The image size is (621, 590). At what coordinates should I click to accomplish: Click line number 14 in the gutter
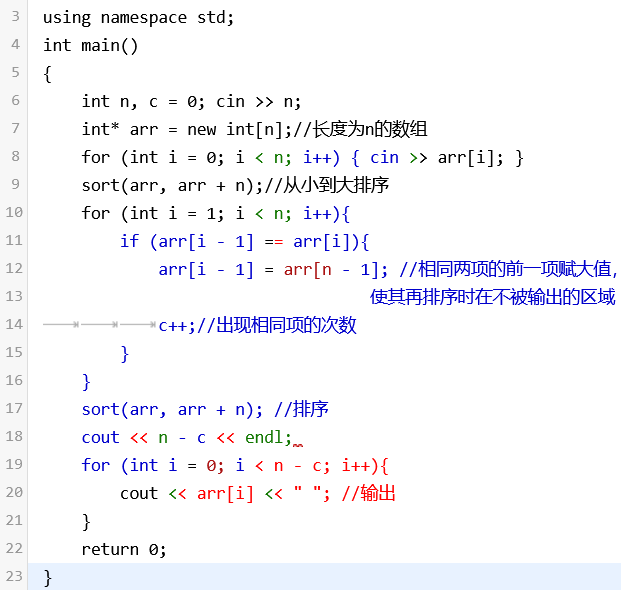click(14, 325)
